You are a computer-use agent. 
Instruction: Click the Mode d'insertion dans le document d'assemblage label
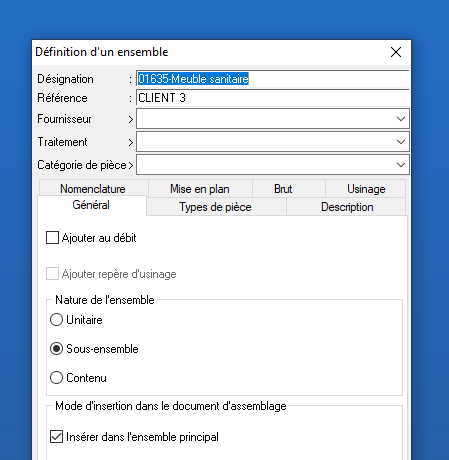(x=171, y=406)
